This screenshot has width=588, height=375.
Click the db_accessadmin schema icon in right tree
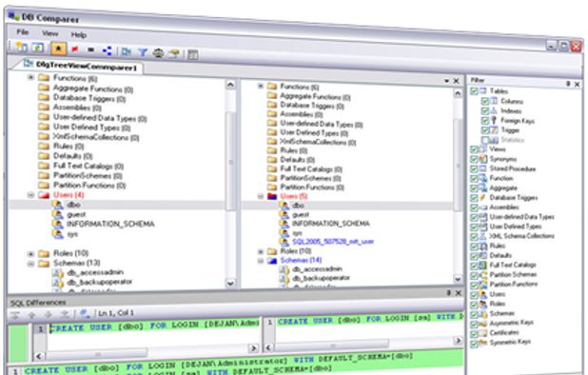[284, 269]
